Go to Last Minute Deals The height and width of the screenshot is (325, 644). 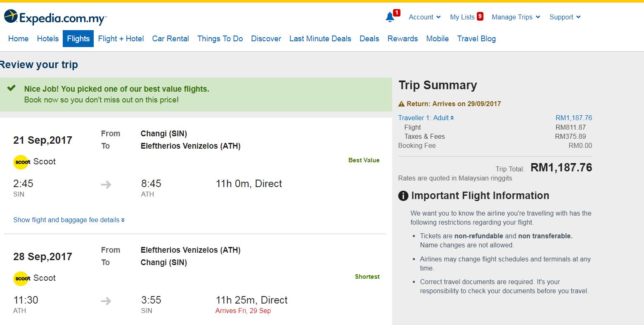[x=320, y=39]
